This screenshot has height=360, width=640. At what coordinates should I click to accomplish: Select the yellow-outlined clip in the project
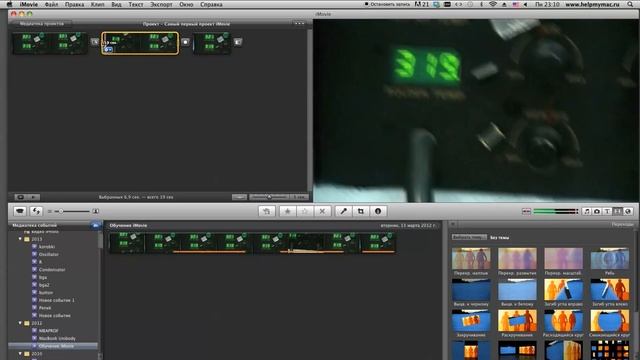pyautogui.click(x=140, y=43)
